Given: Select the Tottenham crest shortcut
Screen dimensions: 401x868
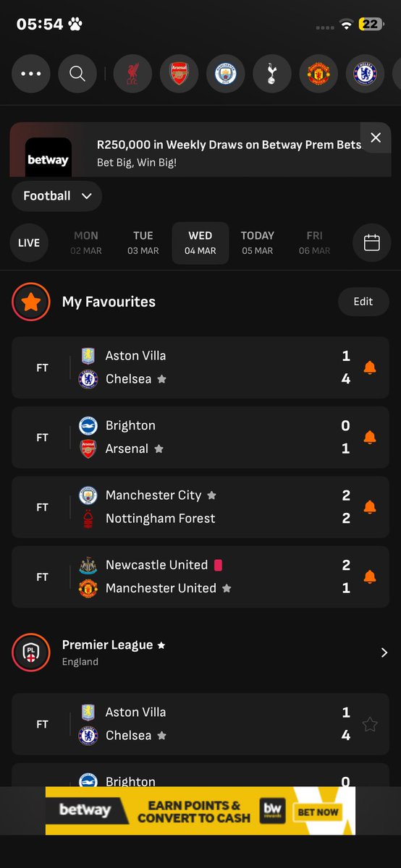Looking at the screenshot, I should (x=271, y=74).
